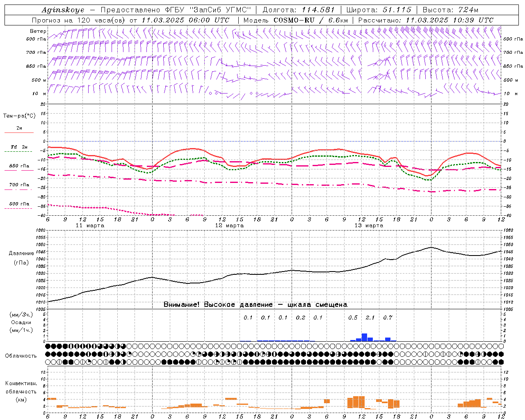This screenshot has height=420, width=525.
Task: Click the "(гПа)" unit under Давление
Action: pos(21,263)
